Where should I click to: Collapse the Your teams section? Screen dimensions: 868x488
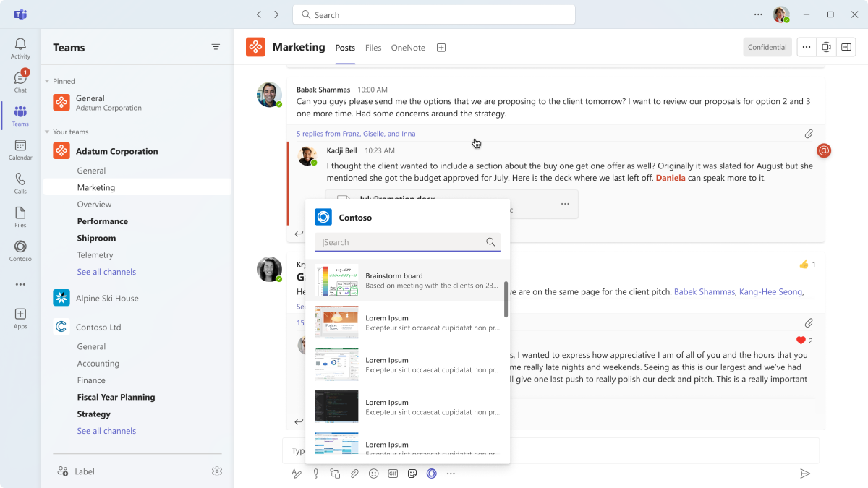48,132
